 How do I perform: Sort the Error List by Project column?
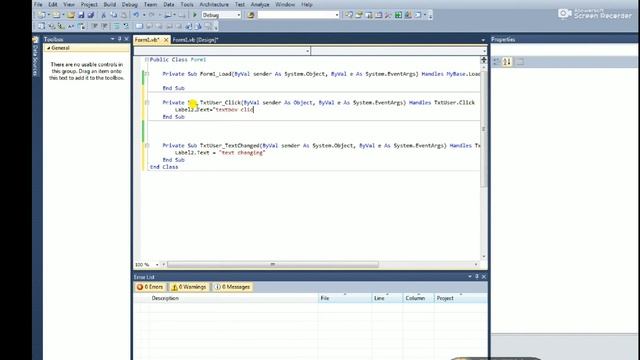point(460,298)
